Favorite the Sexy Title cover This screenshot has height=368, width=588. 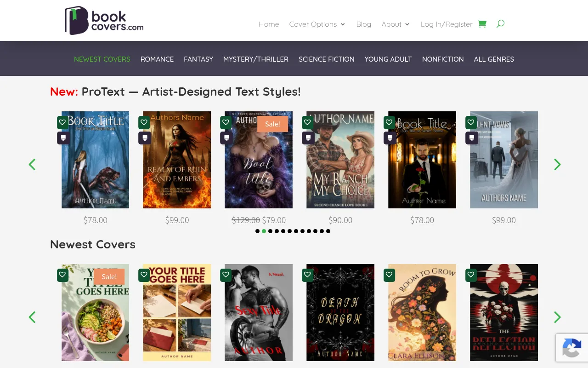226,275
